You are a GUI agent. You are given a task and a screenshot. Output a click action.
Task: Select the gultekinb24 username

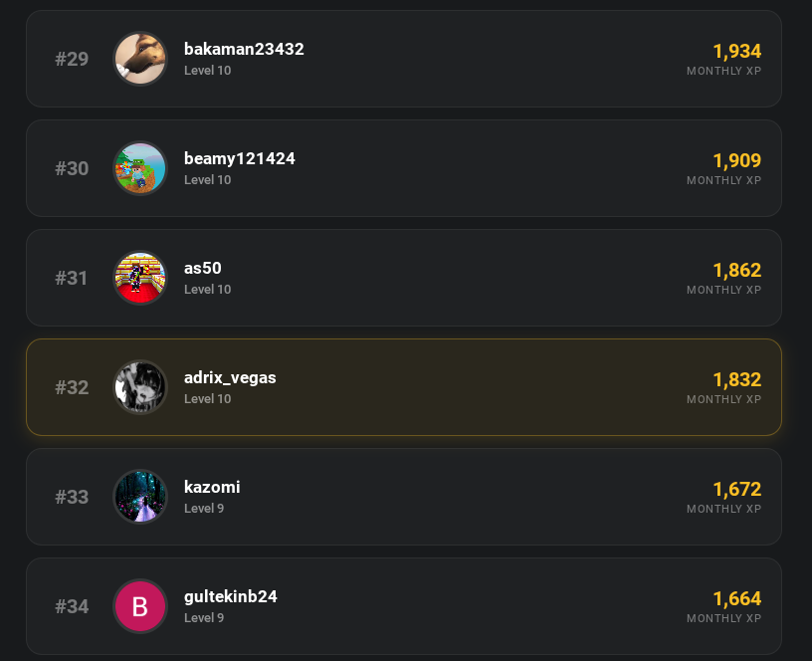[x=231, y=596]
